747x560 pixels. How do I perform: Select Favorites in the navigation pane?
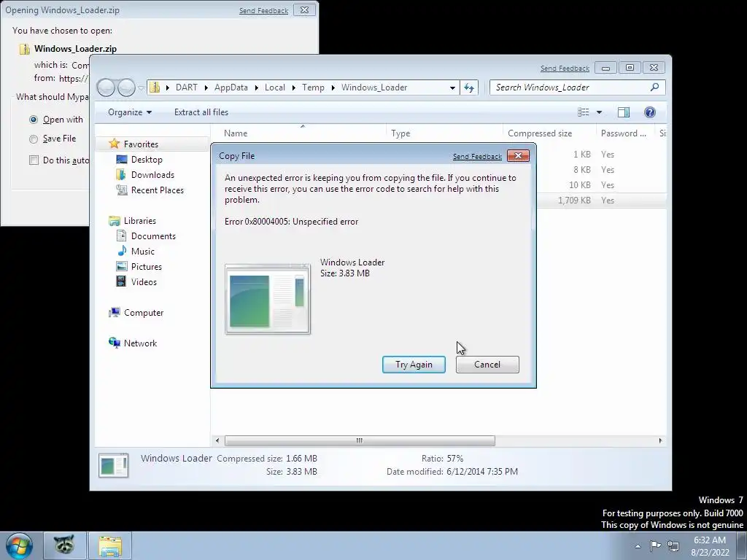tap(141, 144)
